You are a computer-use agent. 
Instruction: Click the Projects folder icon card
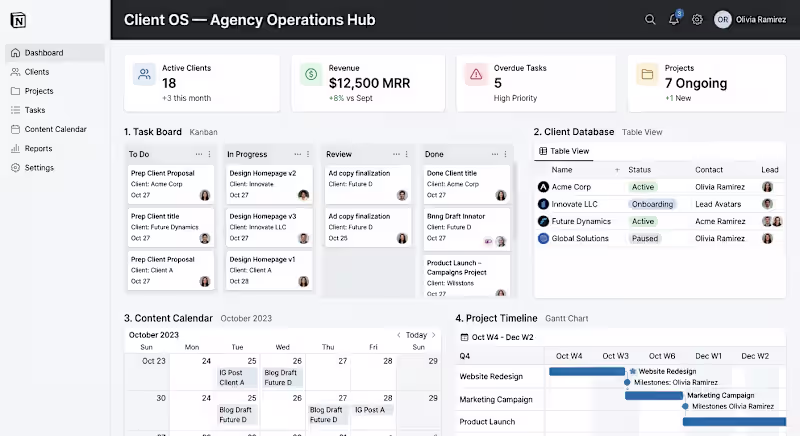coord(647,74)
